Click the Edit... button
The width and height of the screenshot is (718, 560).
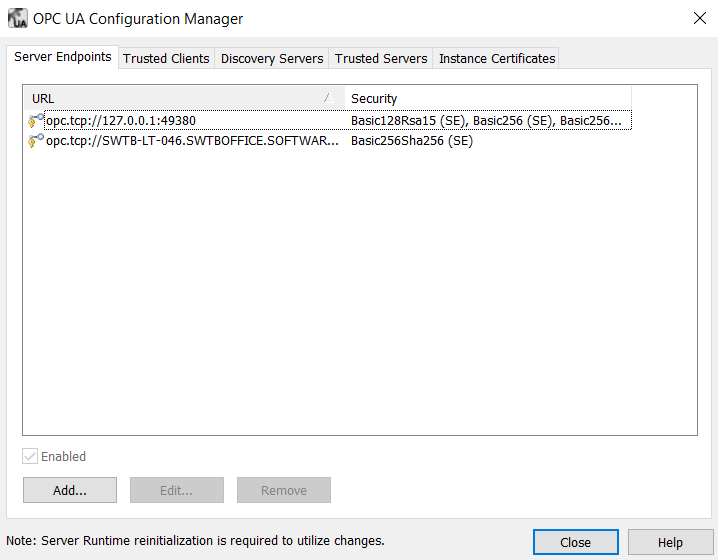pyautogui.click(x=177, y=490)
